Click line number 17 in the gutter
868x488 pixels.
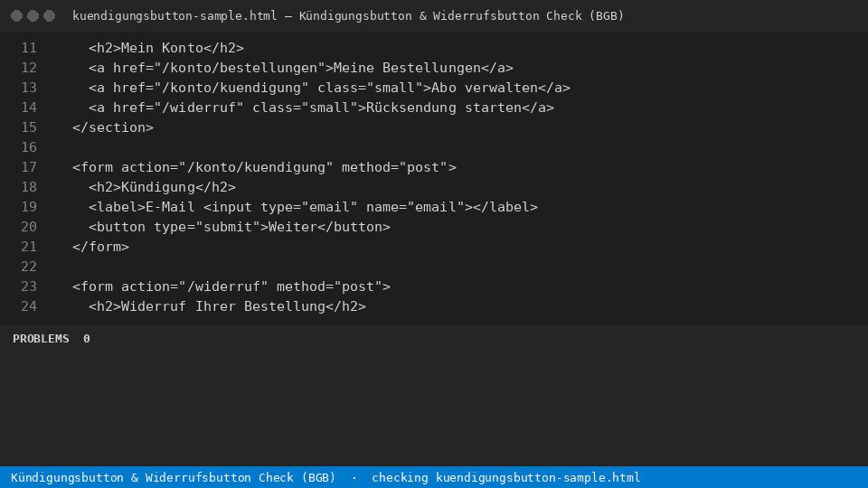pos(29,168)
